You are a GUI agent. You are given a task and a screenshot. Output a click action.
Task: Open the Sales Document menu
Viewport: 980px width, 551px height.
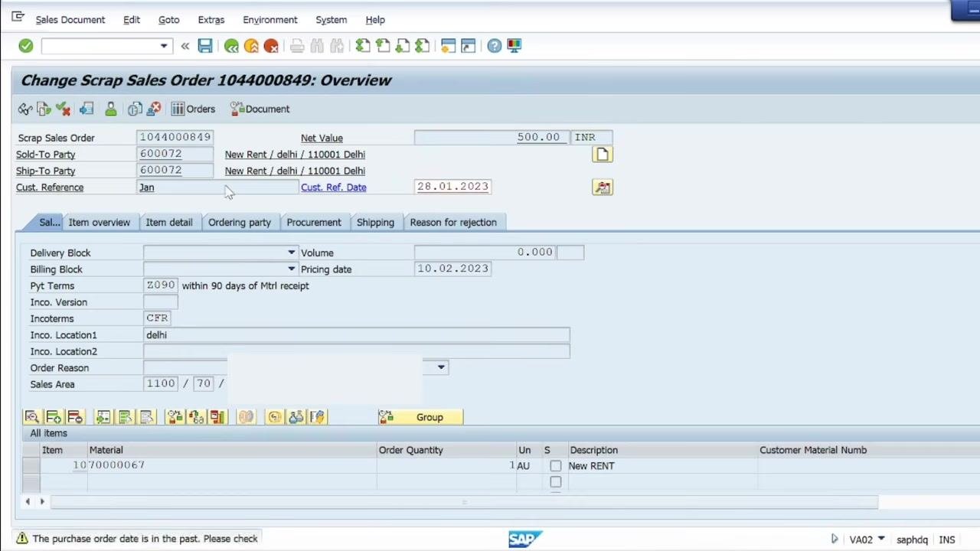70,20
